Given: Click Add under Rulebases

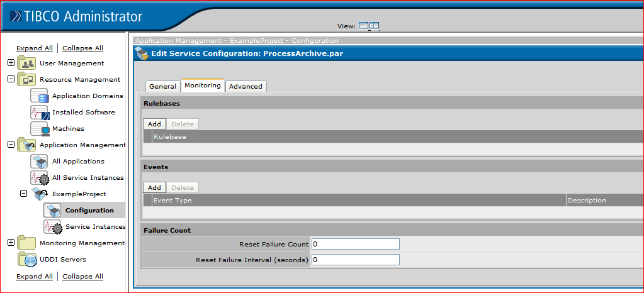Looking at the screenshot, I should [x=154, y=124].
